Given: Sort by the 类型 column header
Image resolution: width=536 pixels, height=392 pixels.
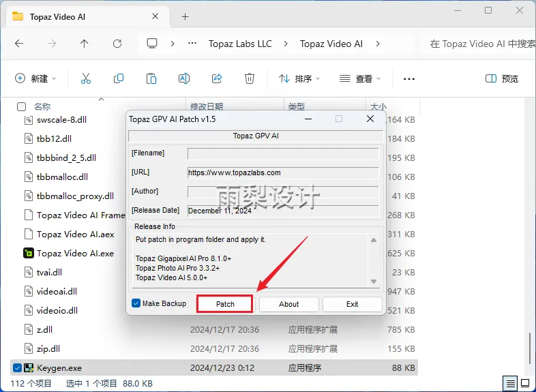Looking at the screenshot, I should [296, 106].
